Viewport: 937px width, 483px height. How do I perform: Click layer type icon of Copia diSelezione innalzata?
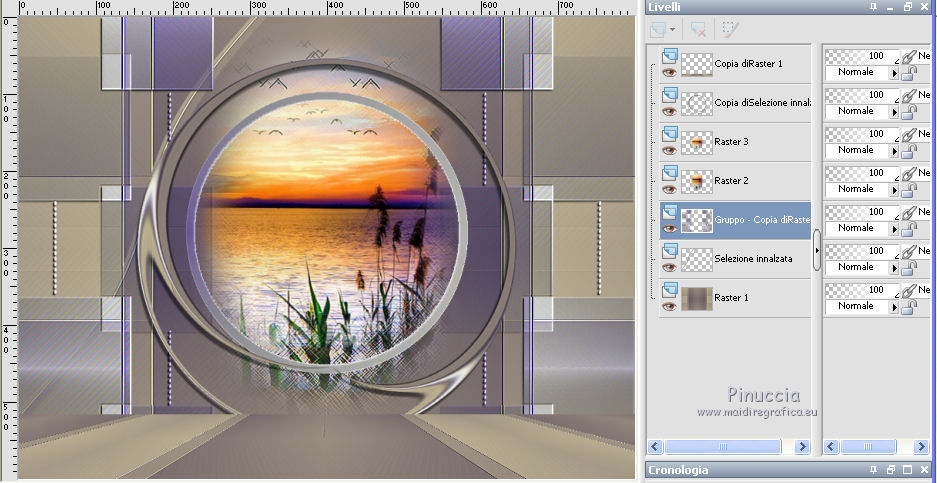tap(669, 94)
